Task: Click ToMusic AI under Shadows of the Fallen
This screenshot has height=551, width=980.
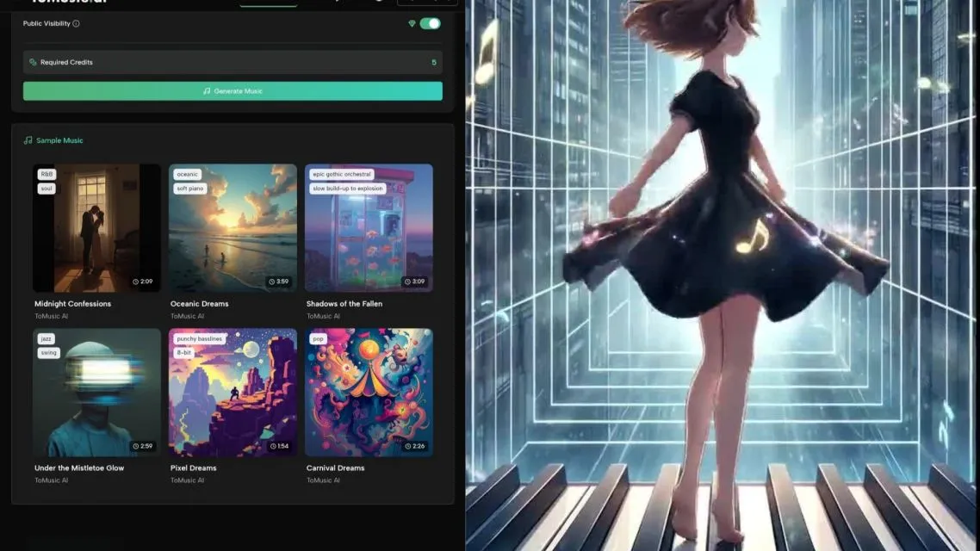Action: 323,316
